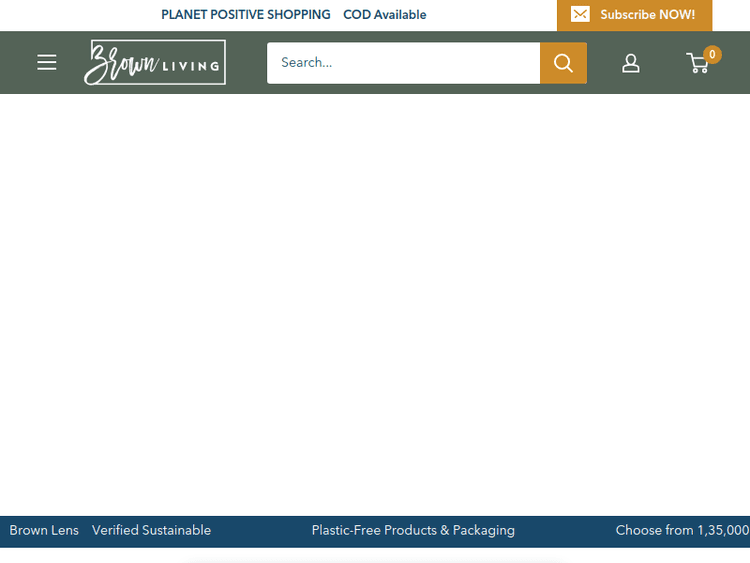
Task: Open the shopping cart icon
Action: pos(698,64)
